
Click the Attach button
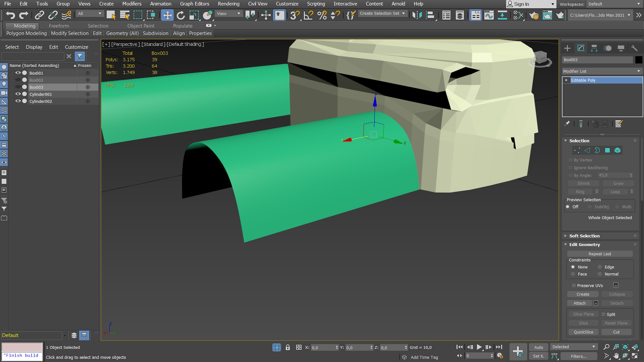(579, 303)
